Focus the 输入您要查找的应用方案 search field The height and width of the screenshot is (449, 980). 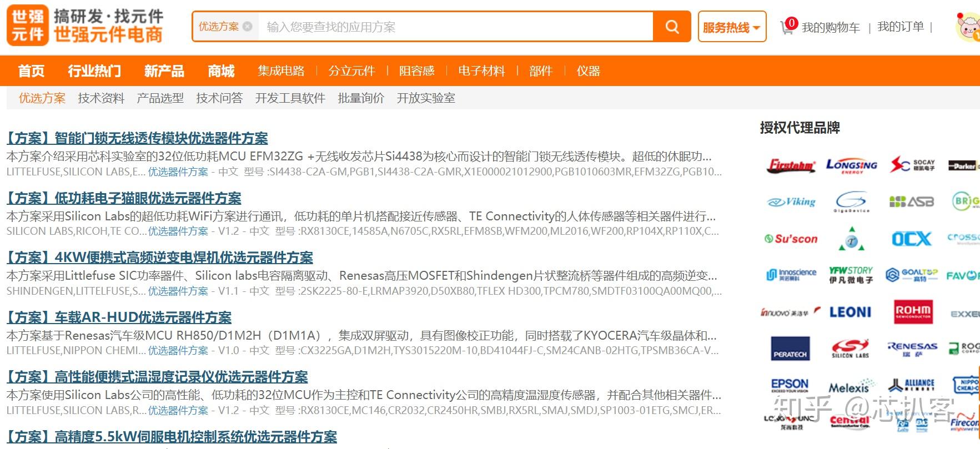coord(455,27)
